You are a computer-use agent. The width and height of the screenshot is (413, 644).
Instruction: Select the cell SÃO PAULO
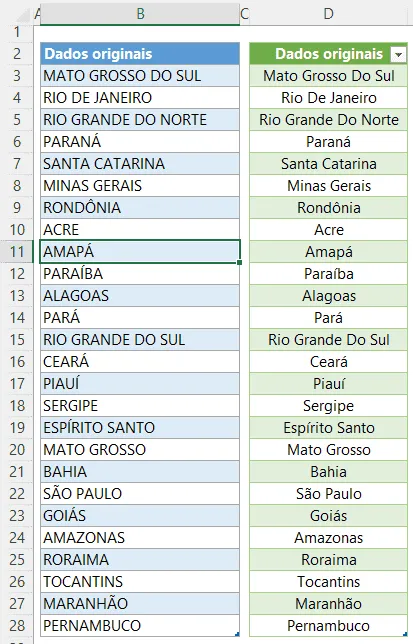[140, 493]
